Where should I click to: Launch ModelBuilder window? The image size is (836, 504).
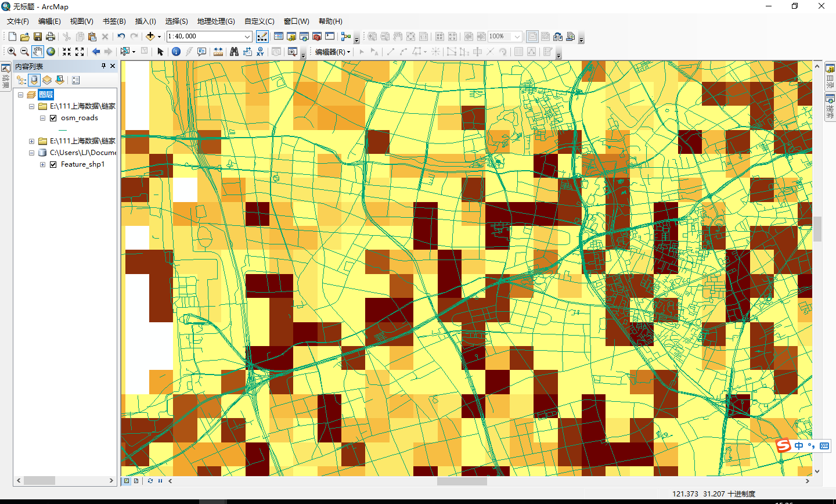click(346, 37)
